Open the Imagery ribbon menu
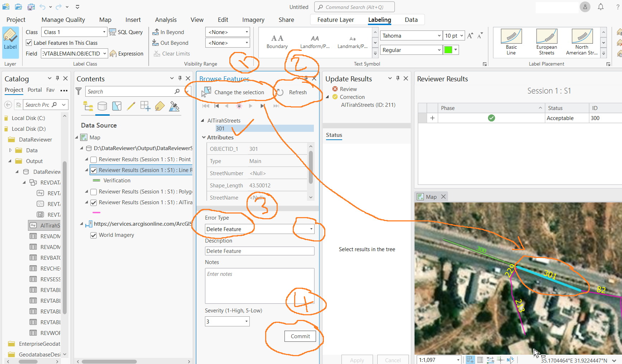Screen dimensions: 622x364 click(x=253, y=20)
